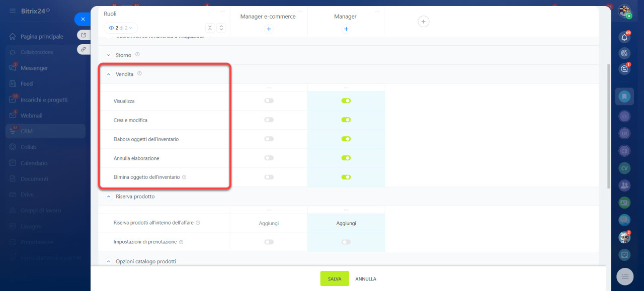Collapse the Vendita section

point(108,74)
